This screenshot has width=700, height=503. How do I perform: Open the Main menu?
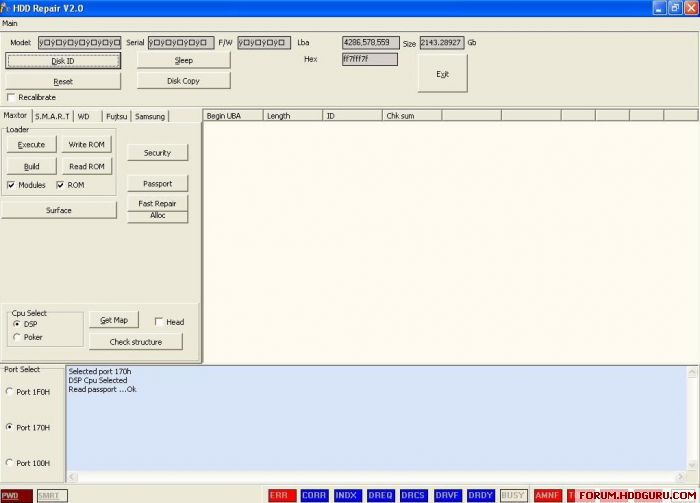[x=9, y=23]
